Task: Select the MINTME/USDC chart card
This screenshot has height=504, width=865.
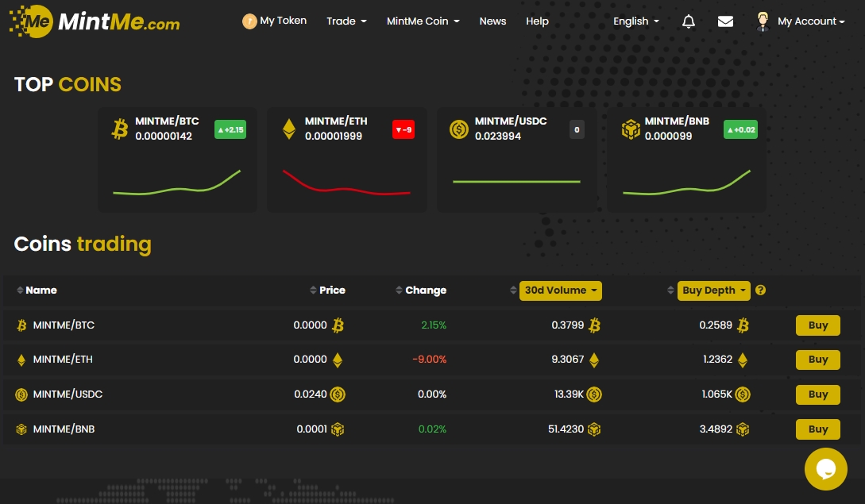Action: [516, 160]
